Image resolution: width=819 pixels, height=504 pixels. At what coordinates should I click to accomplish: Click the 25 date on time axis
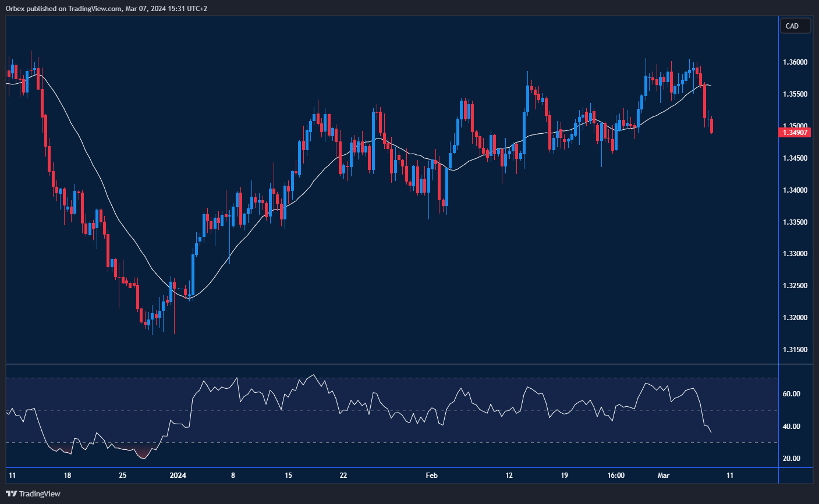[x=123, y=475]
